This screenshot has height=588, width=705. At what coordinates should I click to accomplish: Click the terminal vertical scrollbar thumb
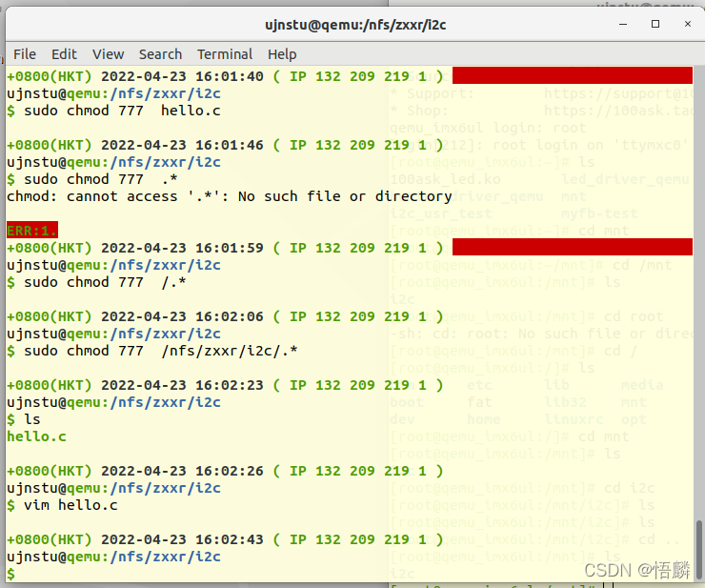click(x=698, y=548)
